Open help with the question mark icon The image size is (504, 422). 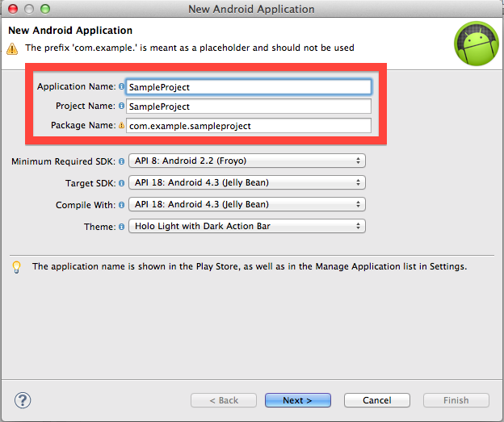(x=23, y=400)
